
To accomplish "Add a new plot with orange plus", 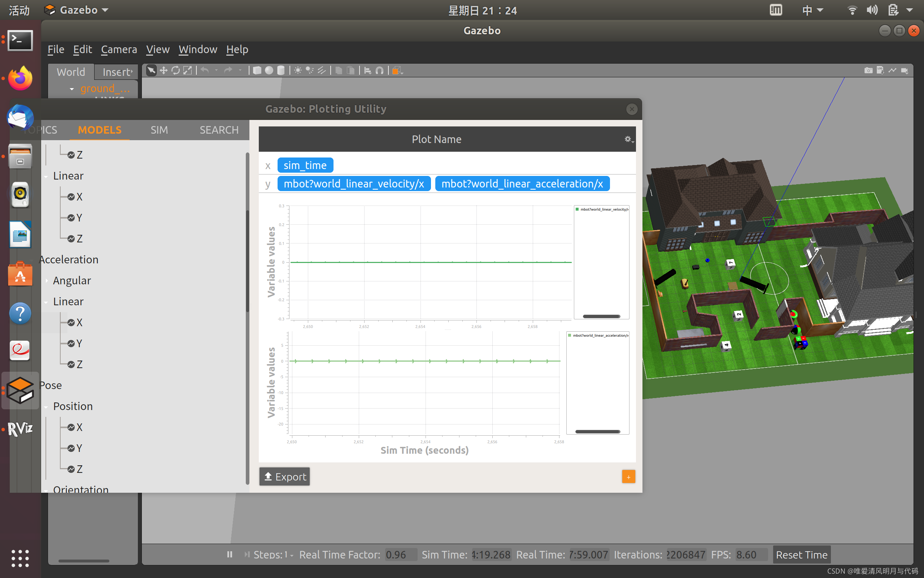I will click(x=628, y=477).
